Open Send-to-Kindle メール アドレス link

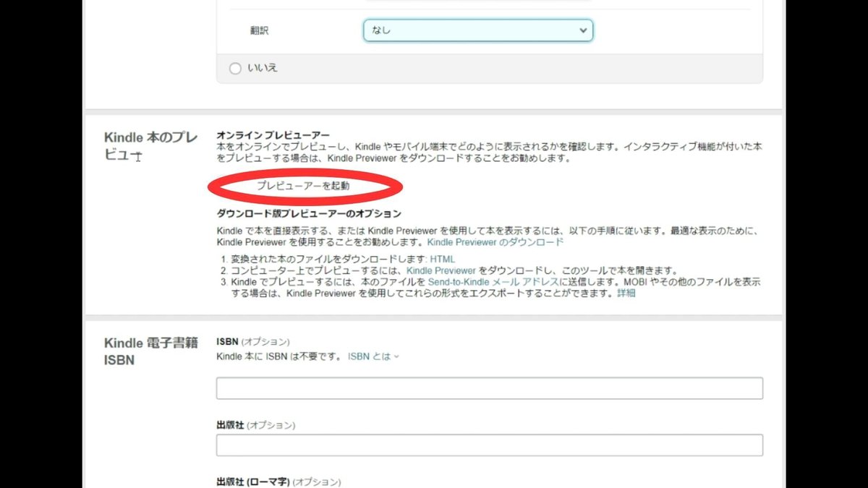pos(493,282)
